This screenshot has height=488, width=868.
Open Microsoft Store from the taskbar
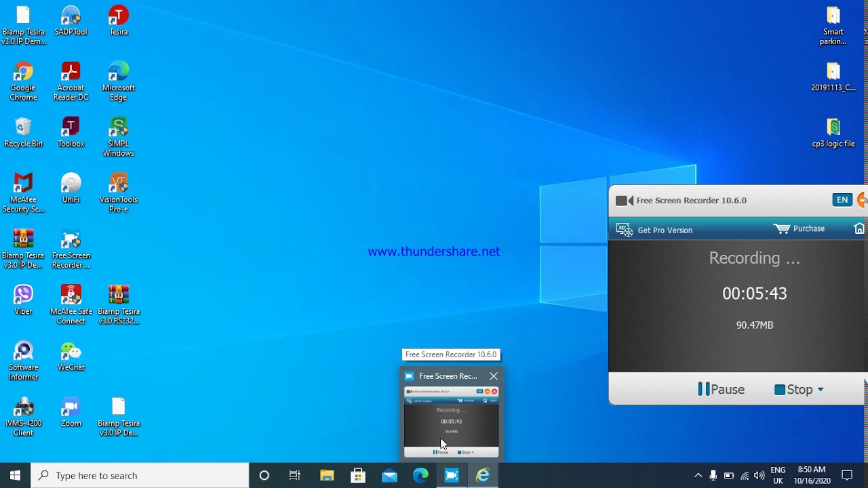pos(358,475)
